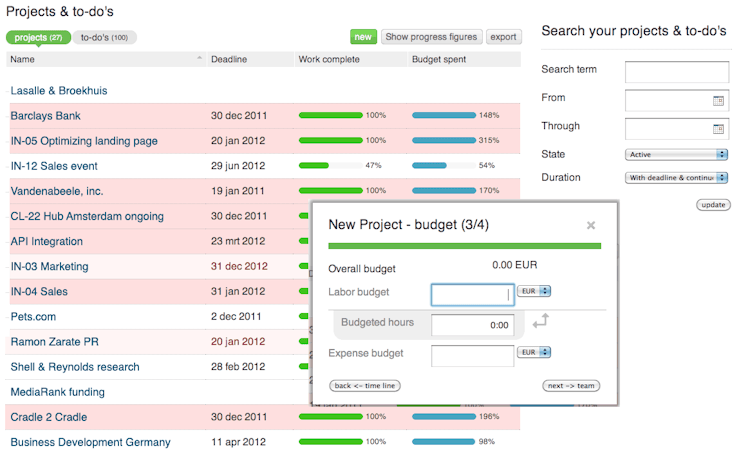
Task: Focus the From date field
Action: coord(677,100)
